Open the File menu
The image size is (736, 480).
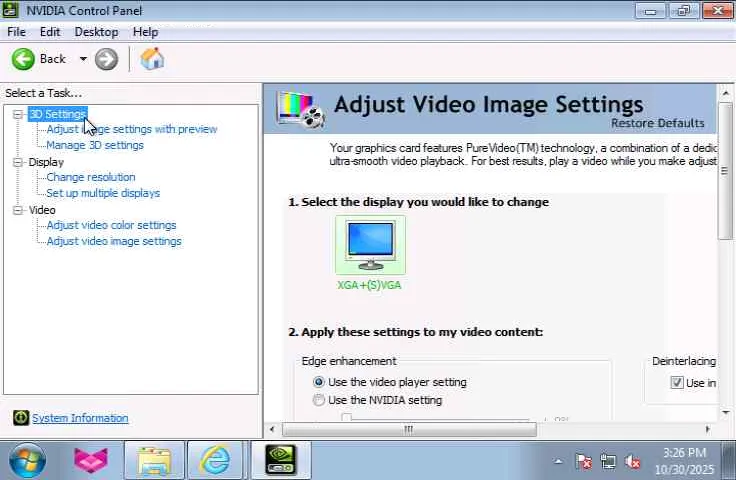16,32
